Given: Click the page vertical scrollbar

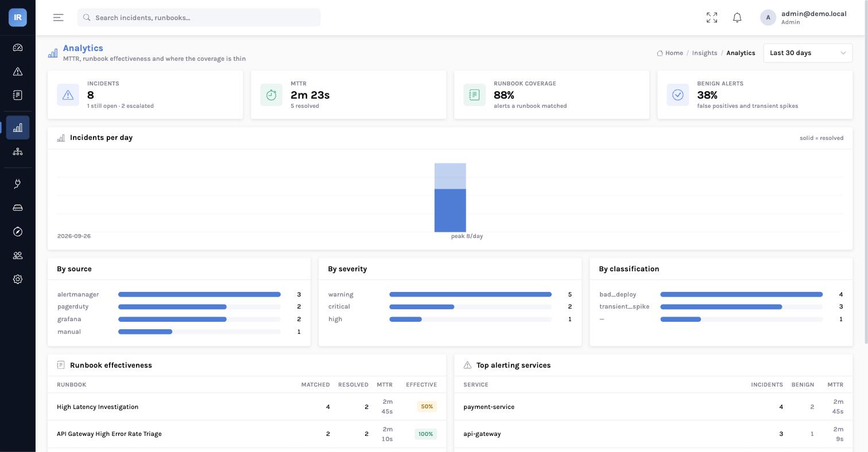Looking at the screenshot, I should pyautogui.click(x=866, y=172).
